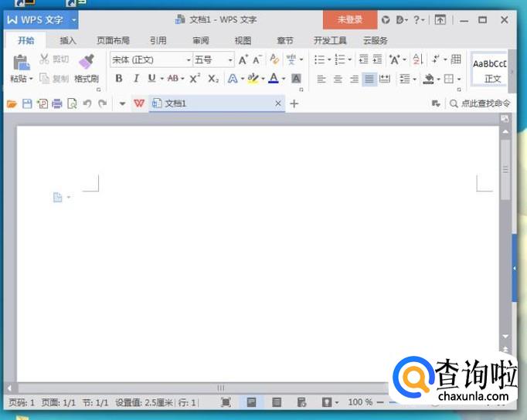Open the 开发工具 ribbon tab
Screen dimensions: 527x420
[330, 41]
